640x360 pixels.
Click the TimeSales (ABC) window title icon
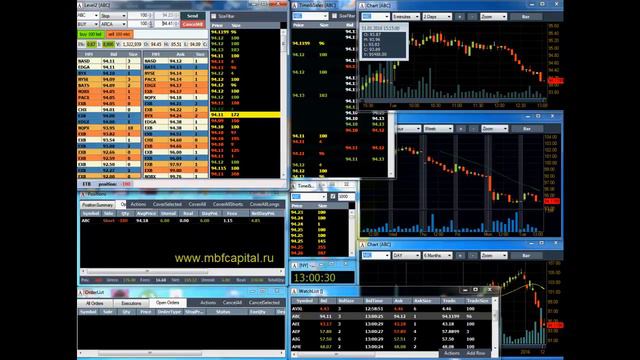[x=295, y=5]
